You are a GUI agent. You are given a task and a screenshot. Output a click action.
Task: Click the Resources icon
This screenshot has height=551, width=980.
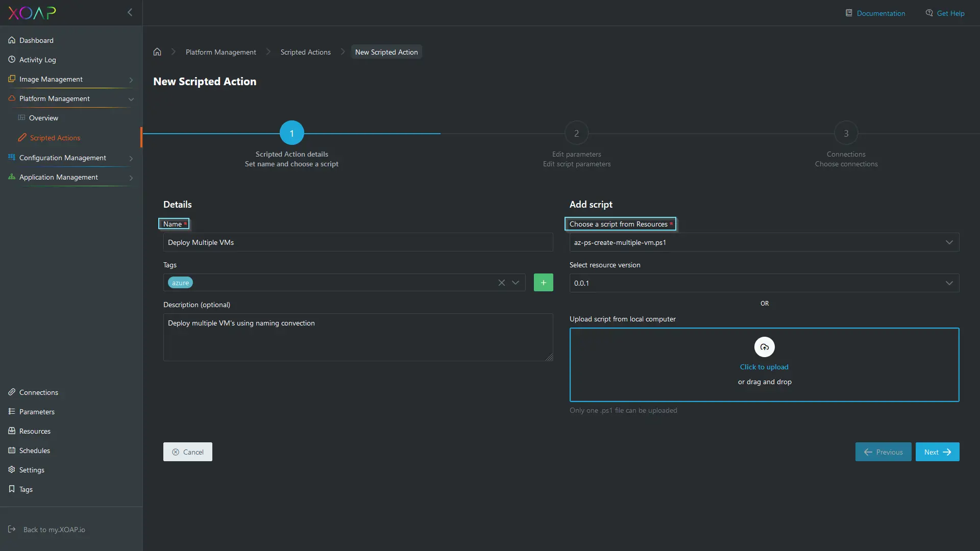12,431
